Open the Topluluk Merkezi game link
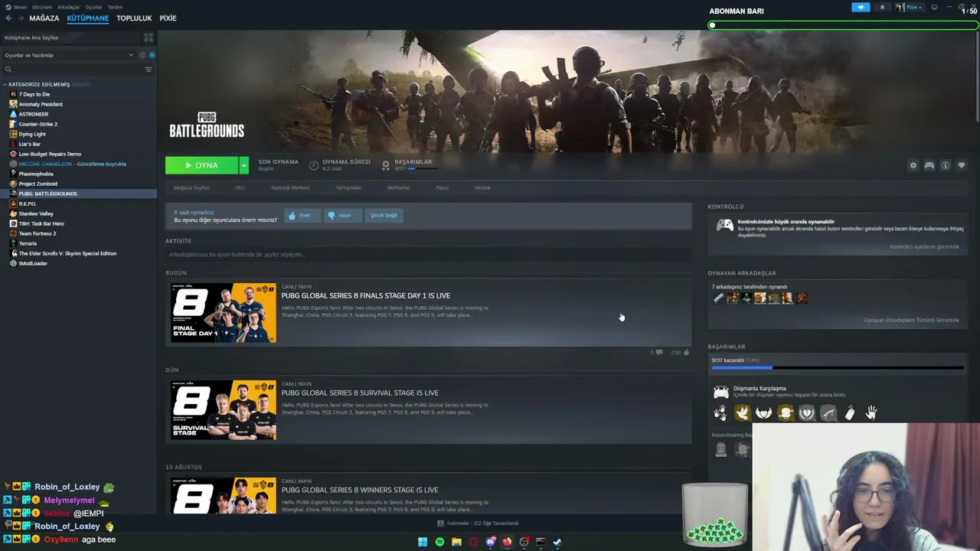Screen dimensions: 980x551 point(290,187)
